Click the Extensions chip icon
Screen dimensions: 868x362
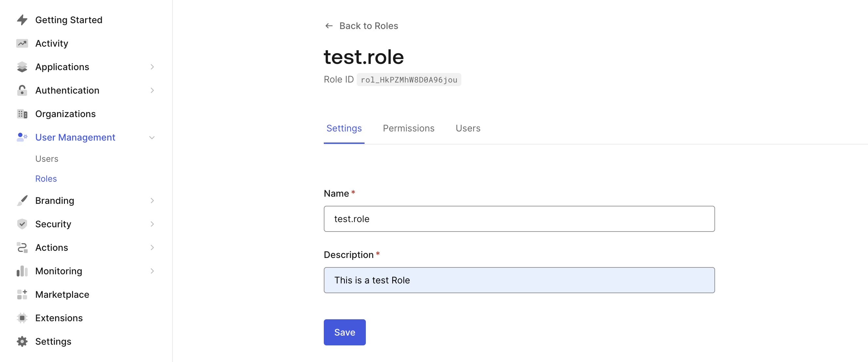[x=22, y=318]
